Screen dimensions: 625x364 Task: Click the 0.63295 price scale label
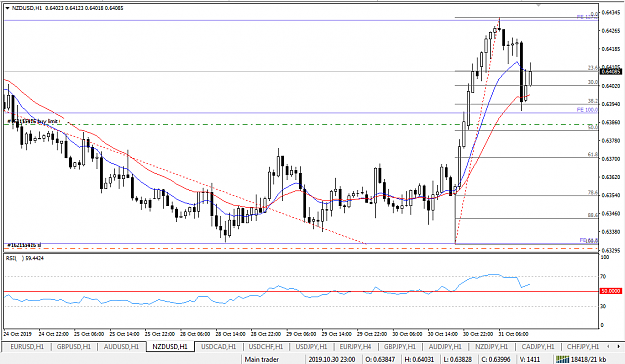coord(610,250)
